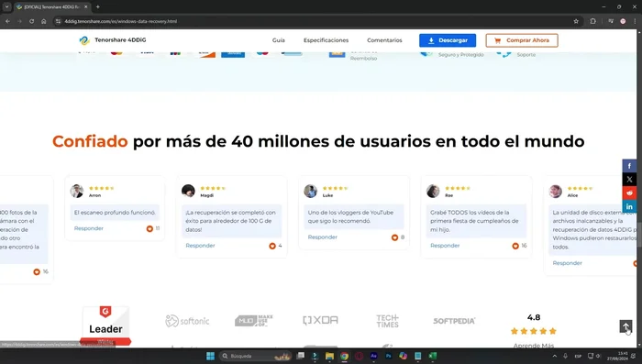Click the G2 Leader badge
This screenshot has height=364, width=642.
click(105, 325)
